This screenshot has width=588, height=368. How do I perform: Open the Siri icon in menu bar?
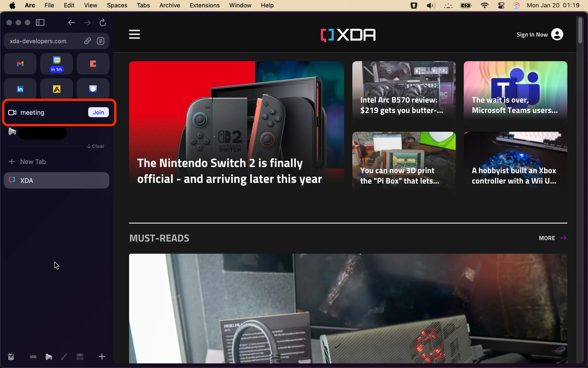[x=516, y=5]
